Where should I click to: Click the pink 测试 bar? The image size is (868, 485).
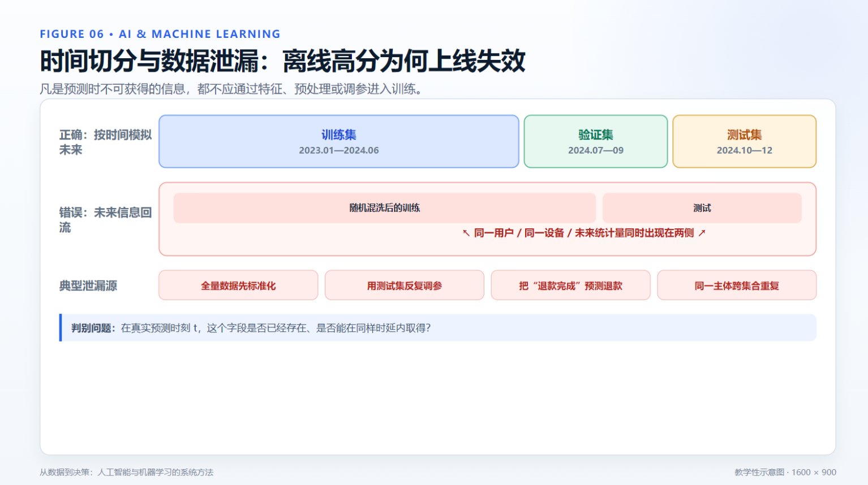[x=702, y=208]
